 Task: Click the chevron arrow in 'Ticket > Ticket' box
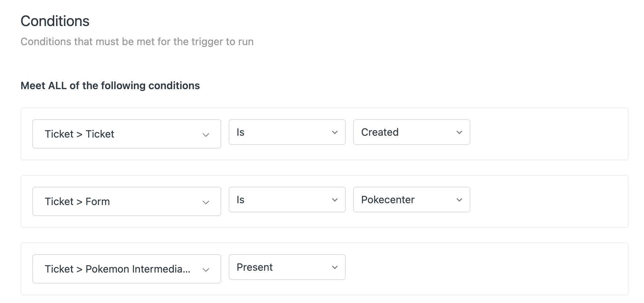[x=206, y=135]
